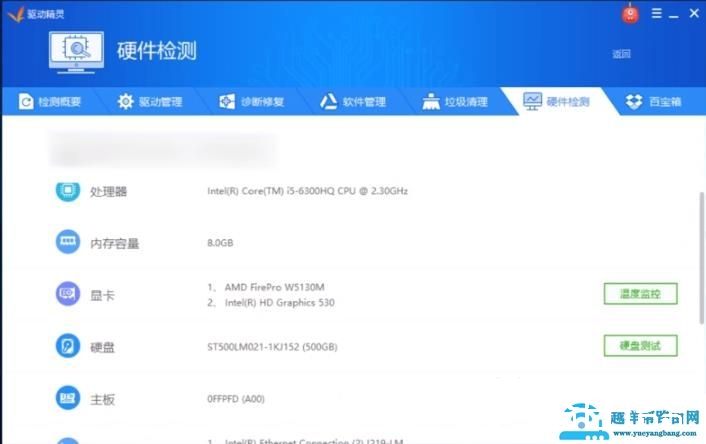Click the 处理器 label
Viewport: 706px width, 444px height.
tap(109, 192)
